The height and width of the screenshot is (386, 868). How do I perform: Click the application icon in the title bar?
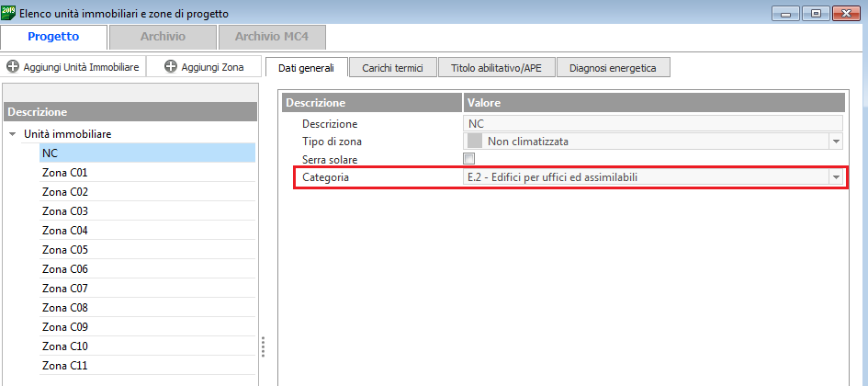coord(9,14)
